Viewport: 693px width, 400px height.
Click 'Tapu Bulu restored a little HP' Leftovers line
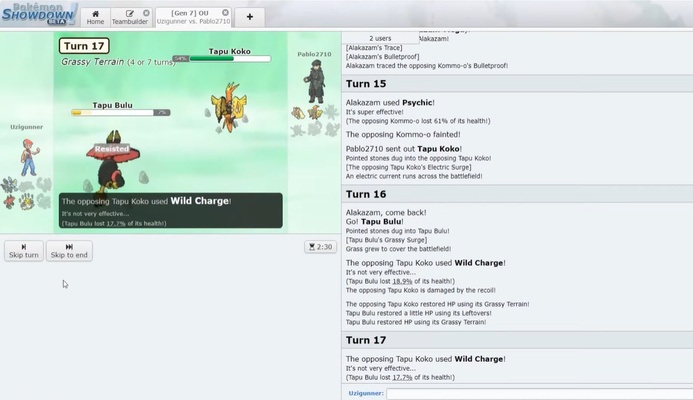[x=419, y=313]
